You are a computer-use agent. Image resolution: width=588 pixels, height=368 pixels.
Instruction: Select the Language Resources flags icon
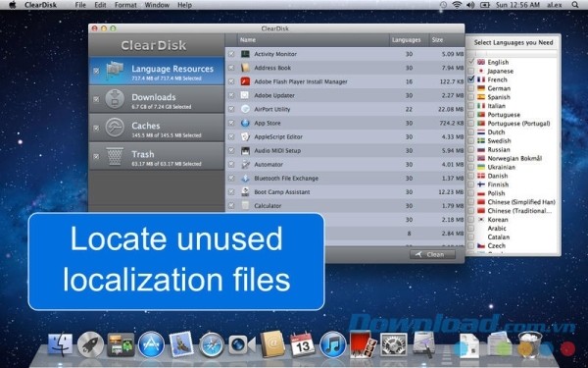pyautogui.click(x=115, y=71)
